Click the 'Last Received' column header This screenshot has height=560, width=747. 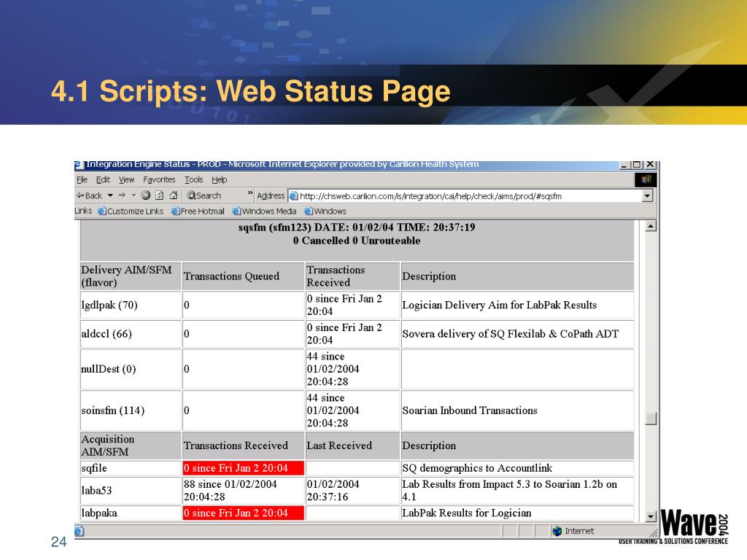click(x=352, y=446)
